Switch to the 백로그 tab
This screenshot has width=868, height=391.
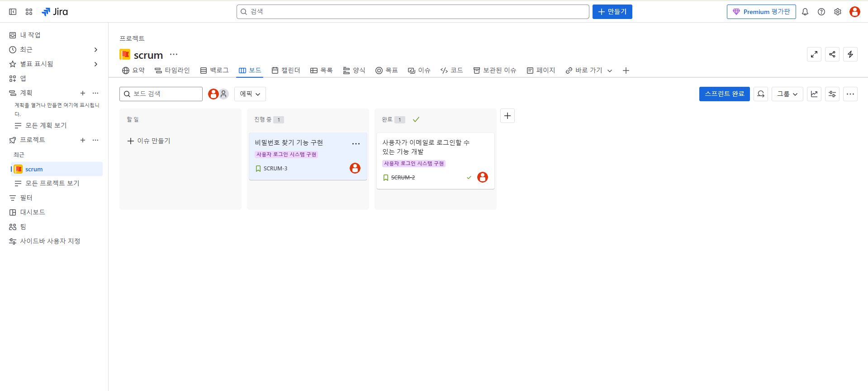214,71
